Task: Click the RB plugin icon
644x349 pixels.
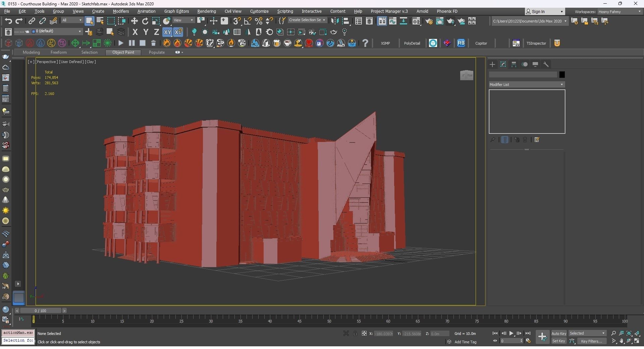Action: 461,43
